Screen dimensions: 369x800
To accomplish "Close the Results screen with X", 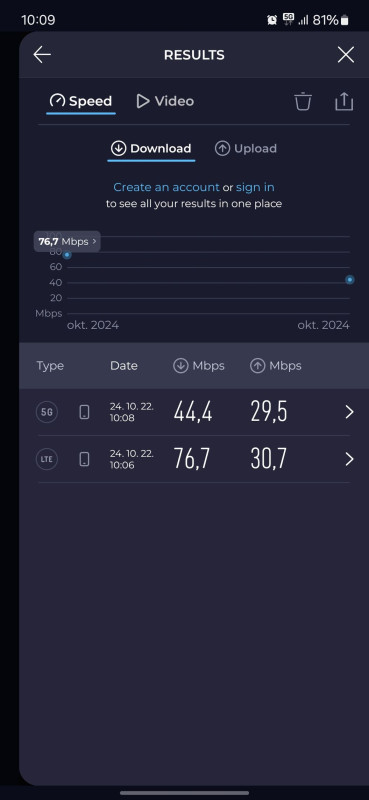I will 346,55.
